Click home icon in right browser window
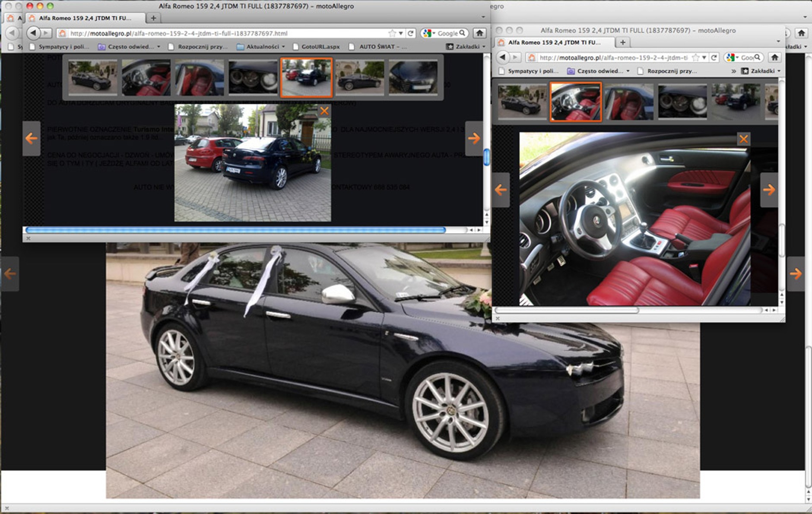The height and width of the screenshot is (514, 812). [774, 57]
